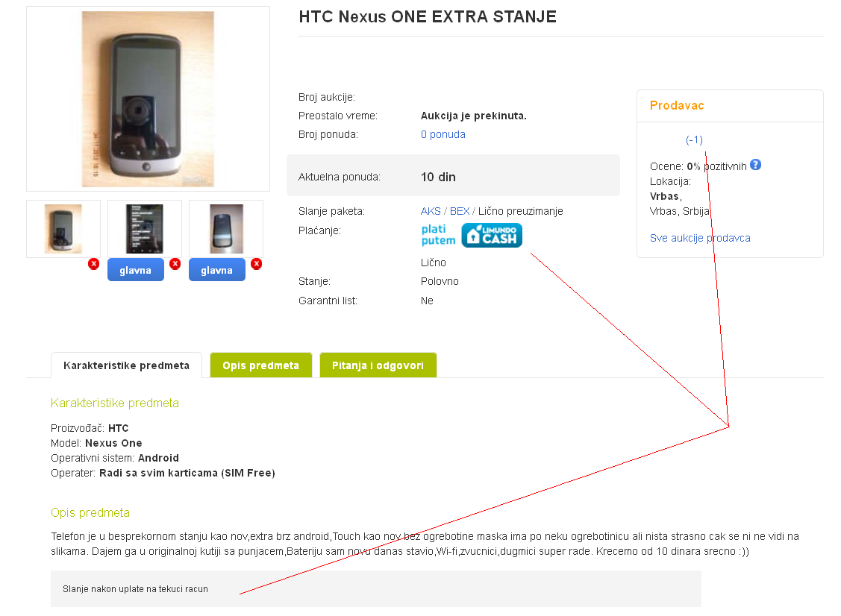The width and height of the screenshot is (841, 616).
Task: Select the phone back side thumbnail
Action: [226, 229]
